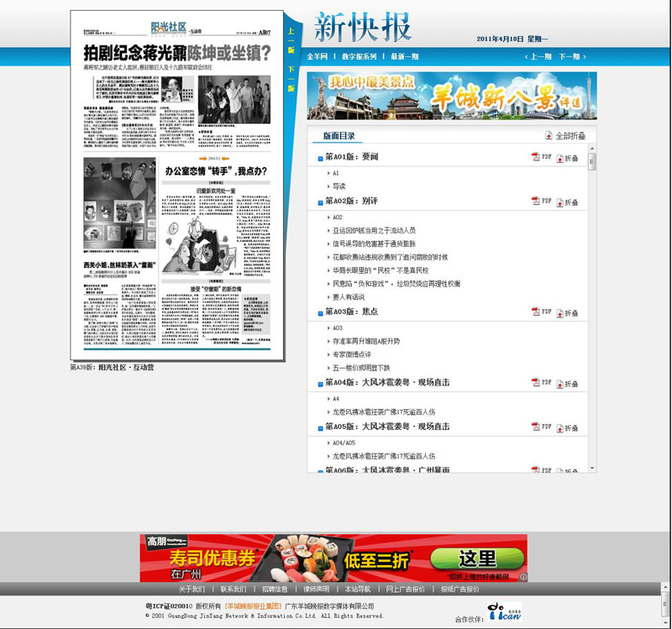Open the 羊城晚报报业集团 link
This screenshot has width=672, height=629.
pyautogui.click(x=253, y=605)
